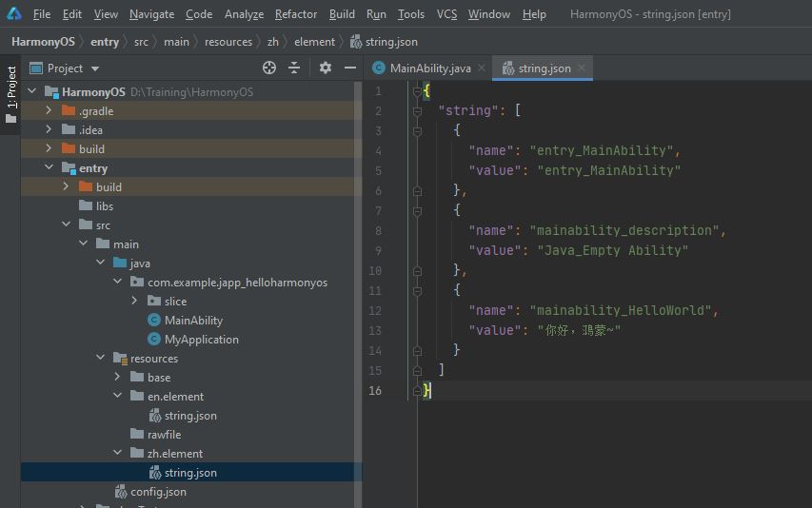
Task: Open the Refactor menu
Action: tap(296, 14)
